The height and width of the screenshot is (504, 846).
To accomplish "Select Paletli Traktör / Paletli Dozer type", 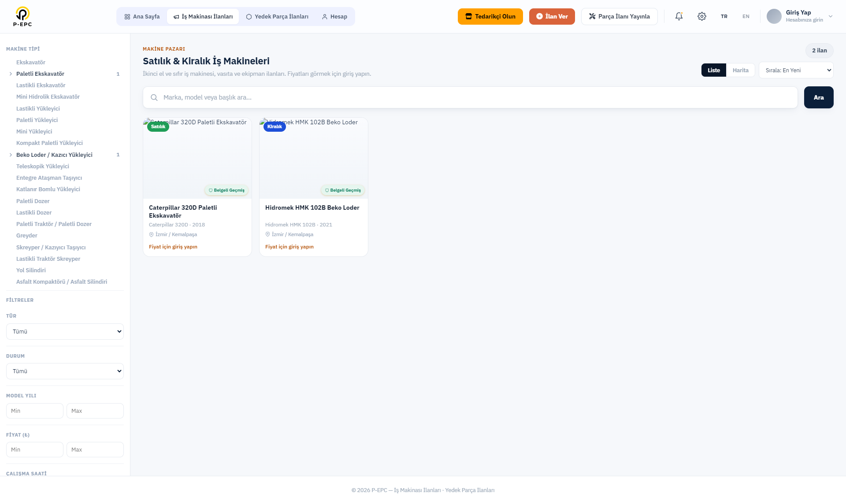I will 54,224.
